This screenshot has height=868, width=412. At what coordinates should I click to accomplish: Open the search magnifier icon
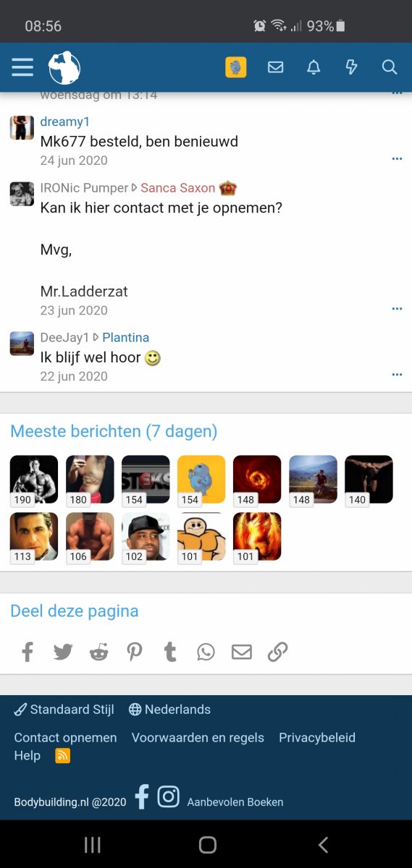390,67
